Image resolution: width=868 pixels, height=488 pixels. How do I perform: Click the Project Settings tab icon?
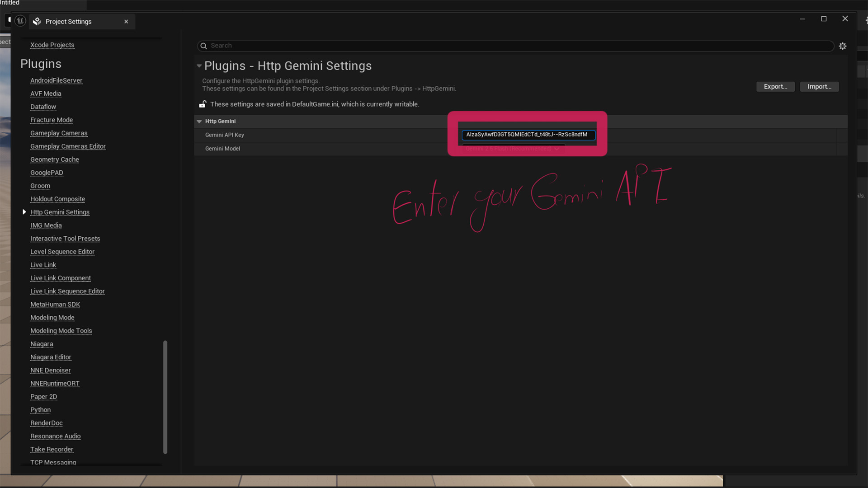[x=37, y=21]
